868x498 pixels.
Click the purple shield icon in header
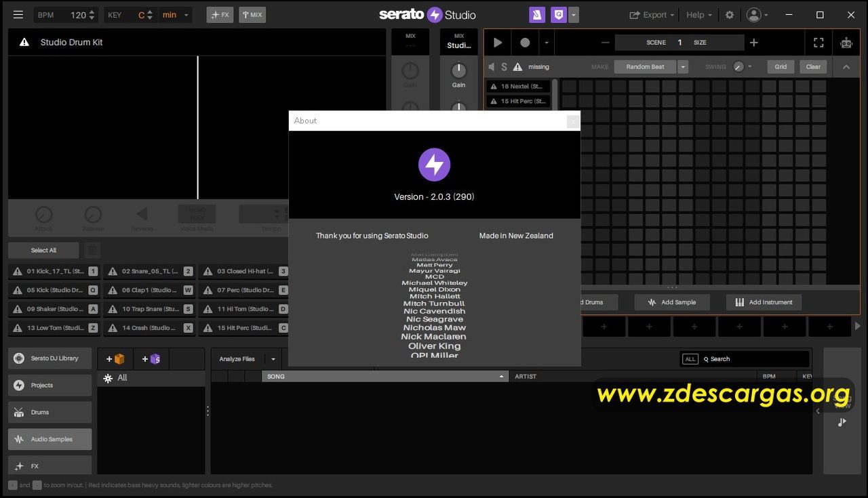click(559, 15)
